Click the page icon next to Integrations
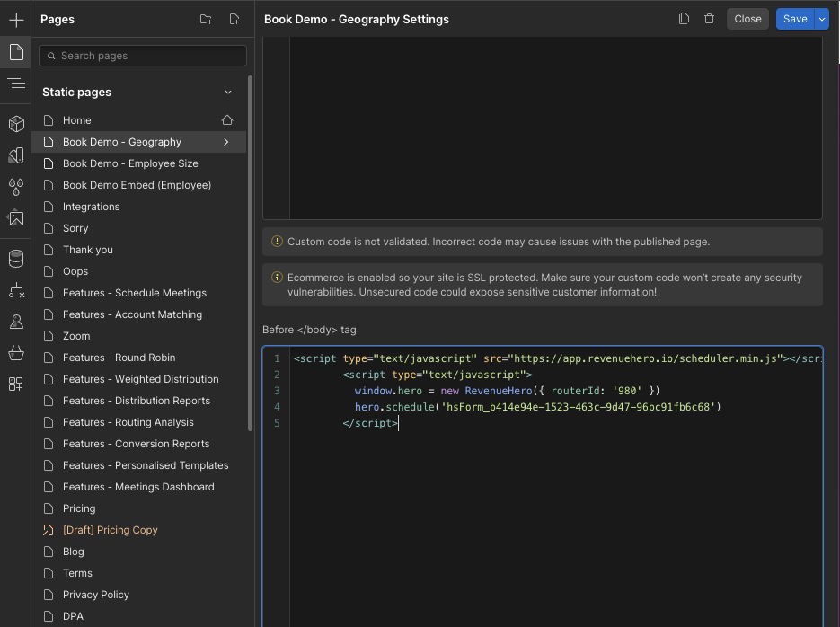The height and width of the screenshot is (627, 840). point(49,207)
